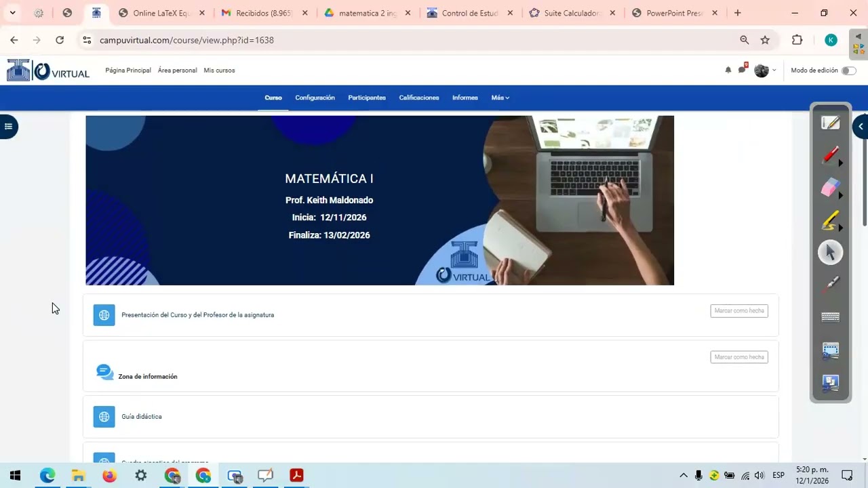Switch to matematica 2 Drive tab

click(x=368, y=13)
